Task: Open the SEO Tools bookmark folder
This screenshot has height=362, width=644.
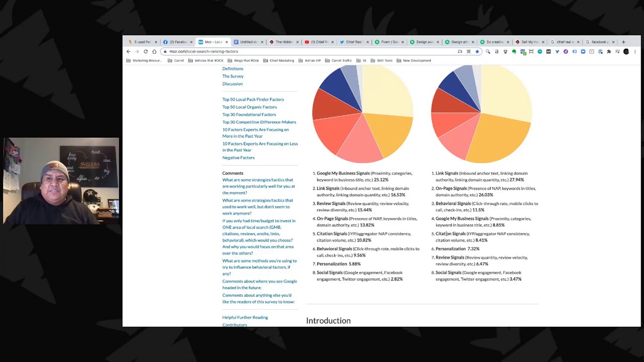Action: 381,60
